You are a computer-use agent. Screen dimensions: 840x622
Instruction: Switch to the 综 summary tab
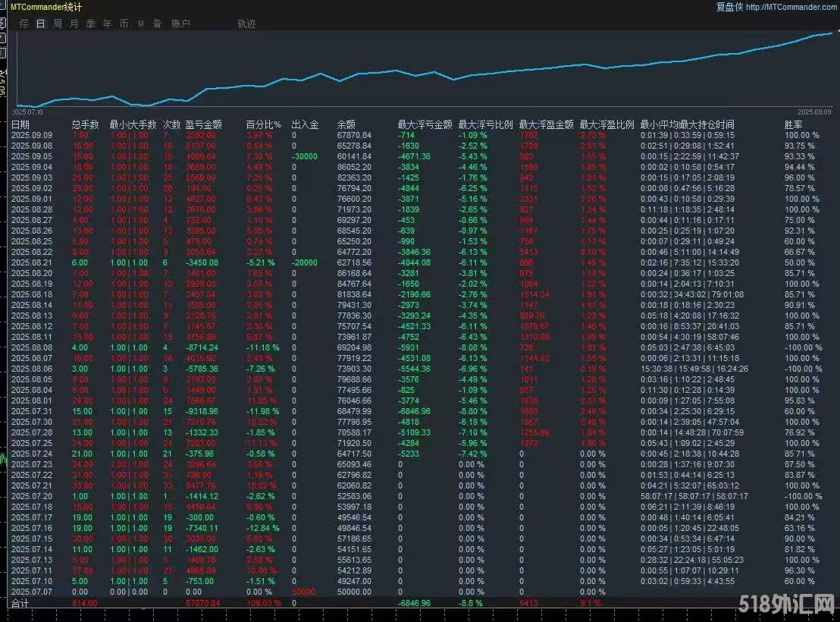point(24,24)
